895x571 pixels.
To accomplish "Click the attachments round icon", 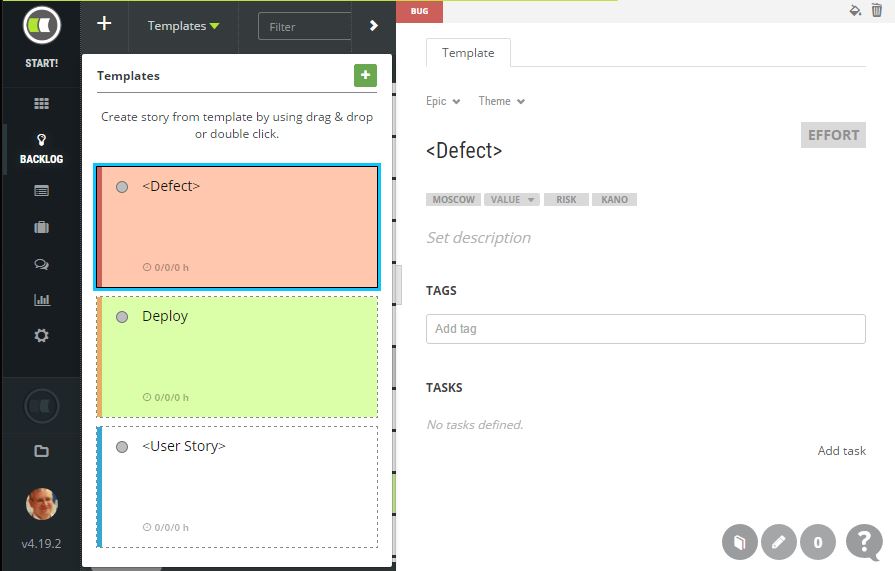I will click(x=740, y=542).
